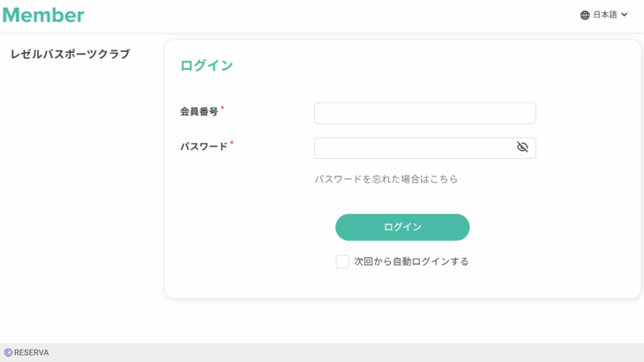
Task: Click the 会員番号 field label
Action: [x=199, y=112]
